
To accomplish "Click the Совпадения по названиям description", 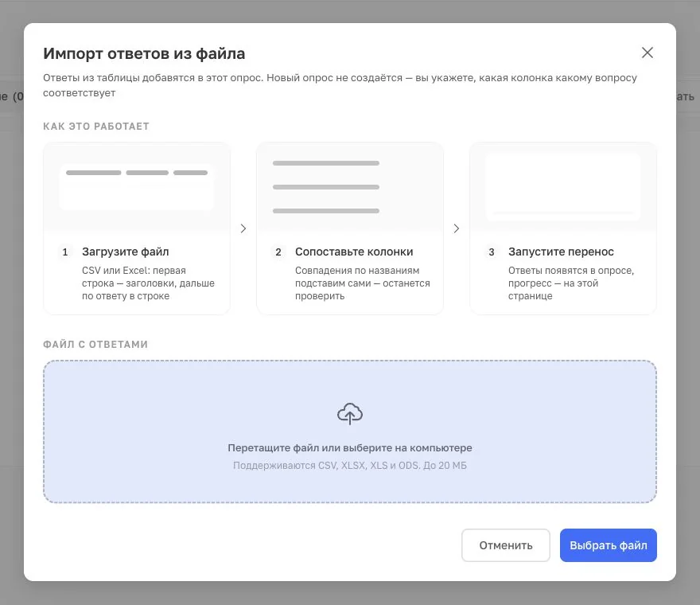I will click(x=363, y=283).
